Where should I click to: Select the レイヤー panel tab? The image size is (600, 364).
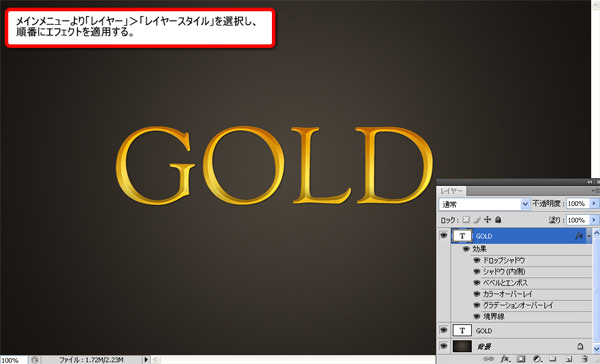tap(451, 191)
